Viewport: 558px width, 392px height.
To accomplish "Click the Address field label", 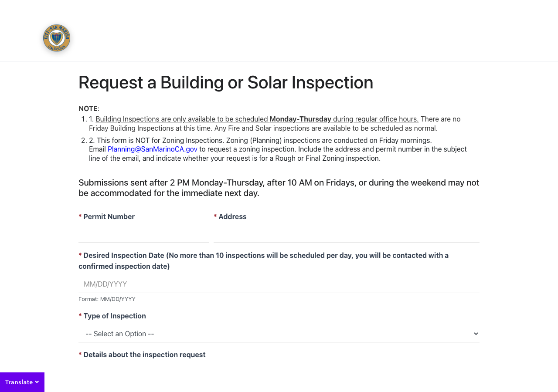I will 232,216.
